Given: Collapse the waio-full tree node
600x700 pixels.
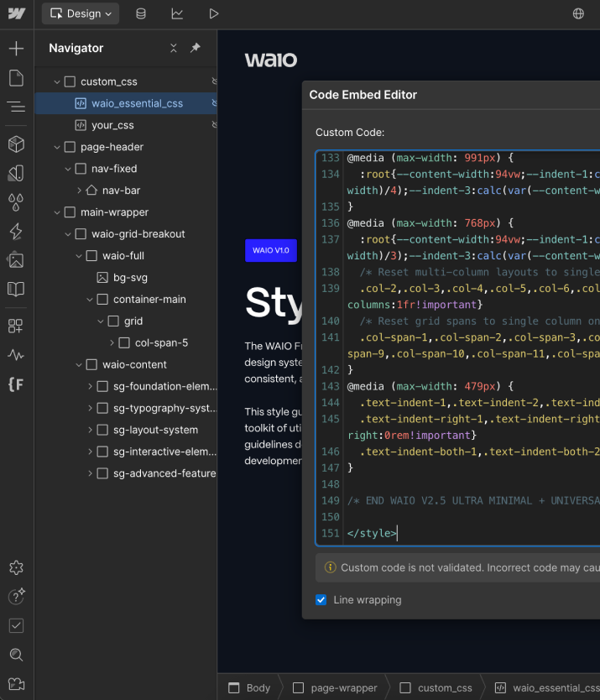Looking at the screenshot, I should [79, 256].
